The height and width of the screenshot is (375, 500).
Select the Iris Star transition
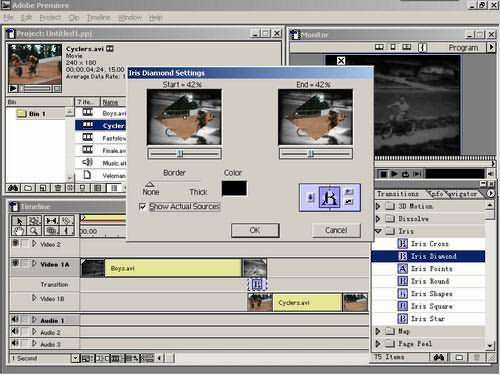427,319
